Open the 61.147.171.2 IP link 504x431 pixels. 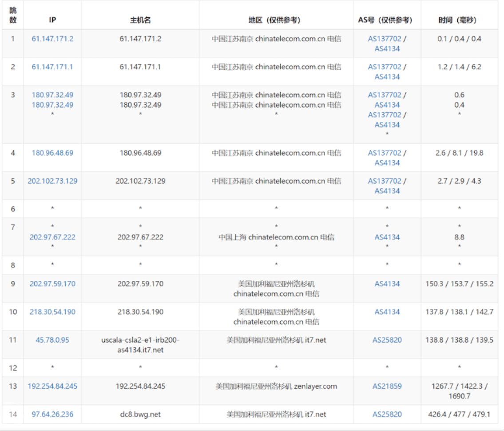(52, 39)
